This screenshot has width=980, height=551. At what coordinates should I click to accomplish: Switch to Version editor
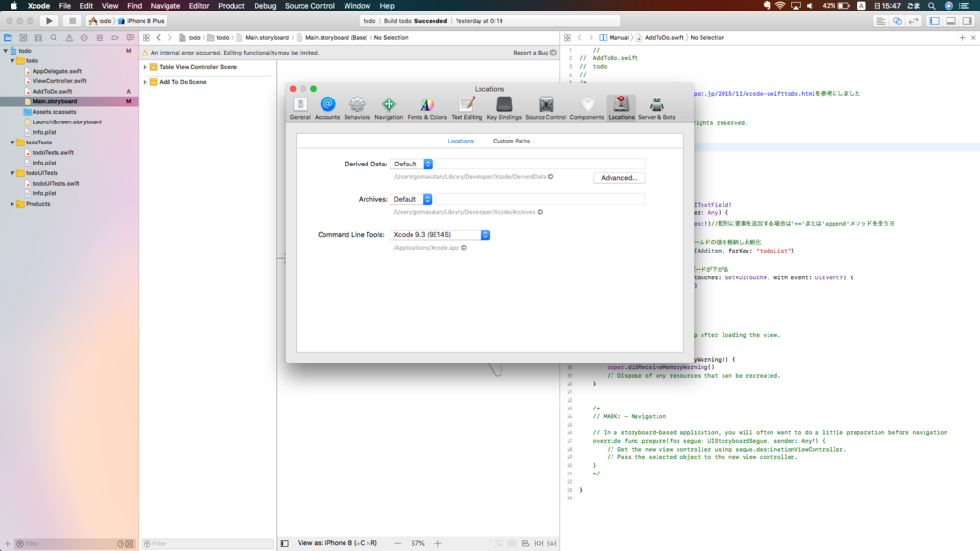point(914,21)
